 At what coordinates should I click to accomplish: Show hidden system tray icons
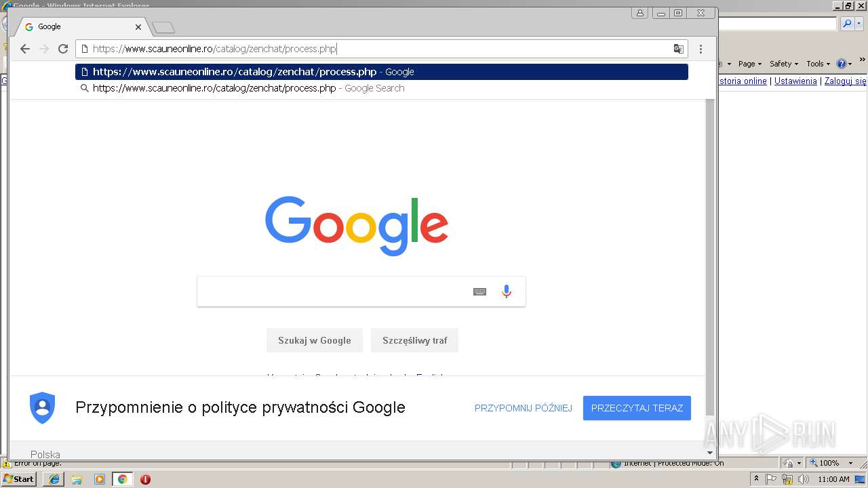coord(757,479)
